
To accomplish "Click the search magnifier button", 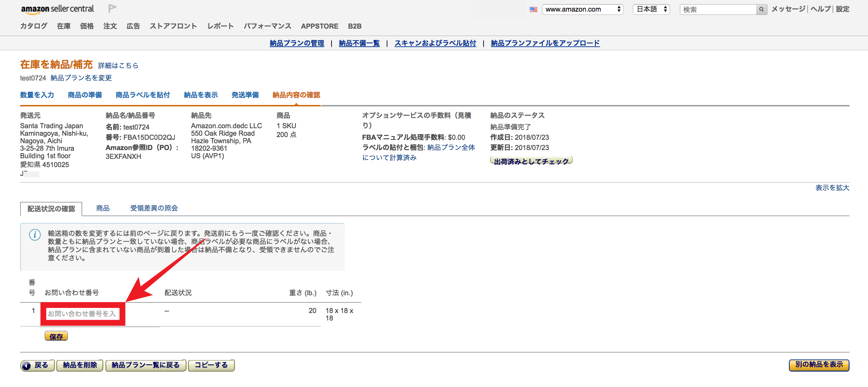I will coord(761,10).
